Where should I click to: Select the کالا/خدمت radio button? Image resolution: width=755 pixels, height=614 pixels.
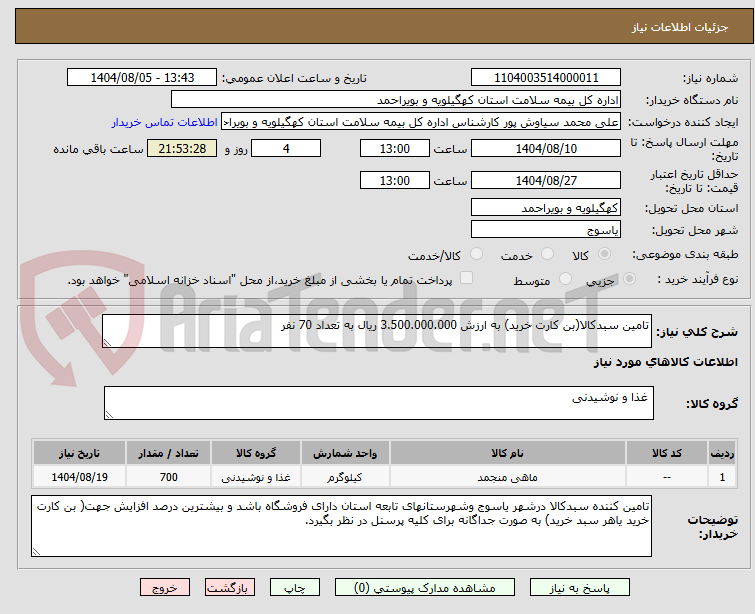(x=476, y=254)
